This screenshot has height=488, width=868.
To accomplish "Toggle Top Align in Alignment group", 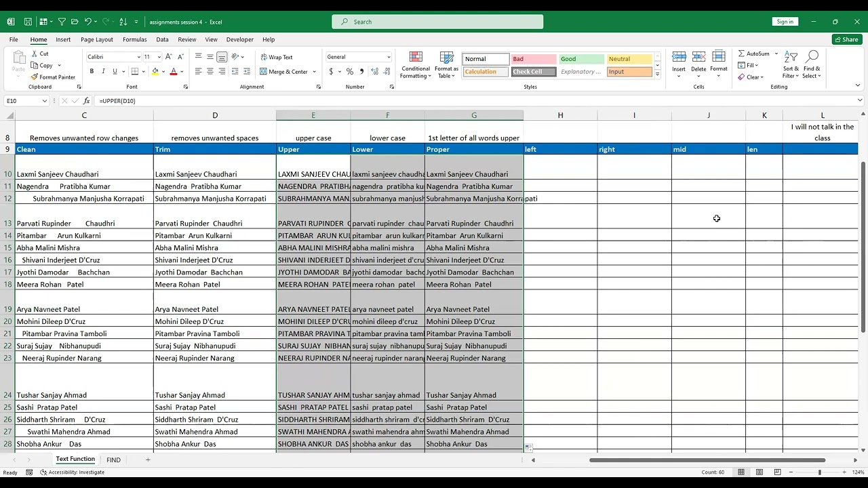I will (x=199, y=57).
